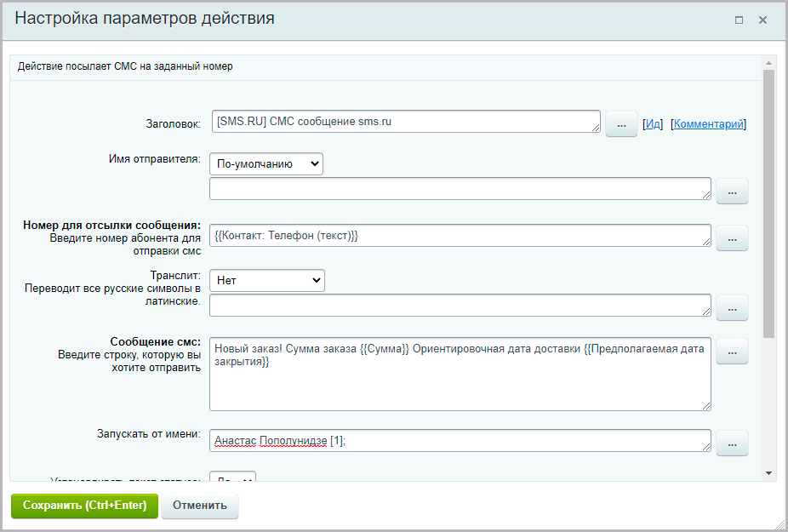Click the scroll down arrow of the scrollbar
The image size is (788, 532).
tap(768, 472)
